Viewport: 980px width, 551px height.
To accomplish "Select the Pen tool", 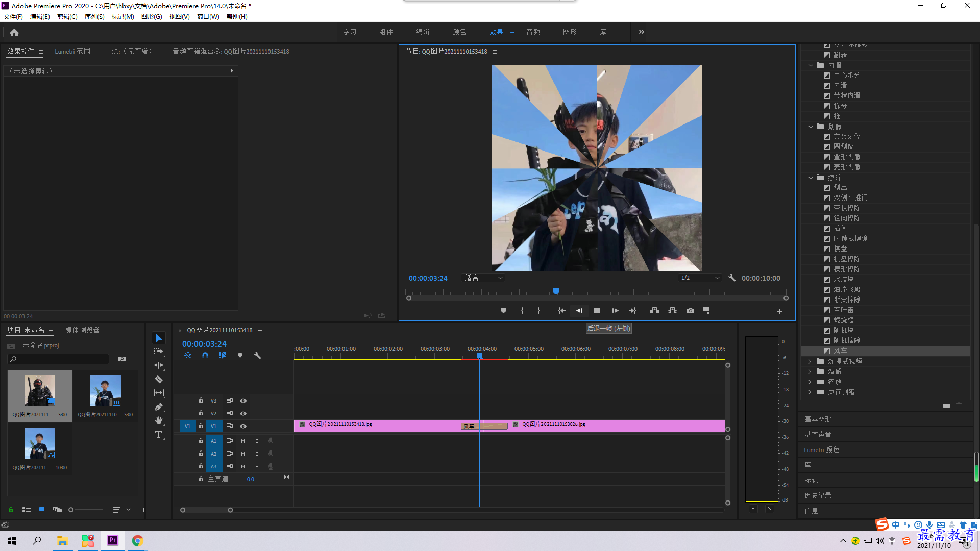I will coord(159,407).
